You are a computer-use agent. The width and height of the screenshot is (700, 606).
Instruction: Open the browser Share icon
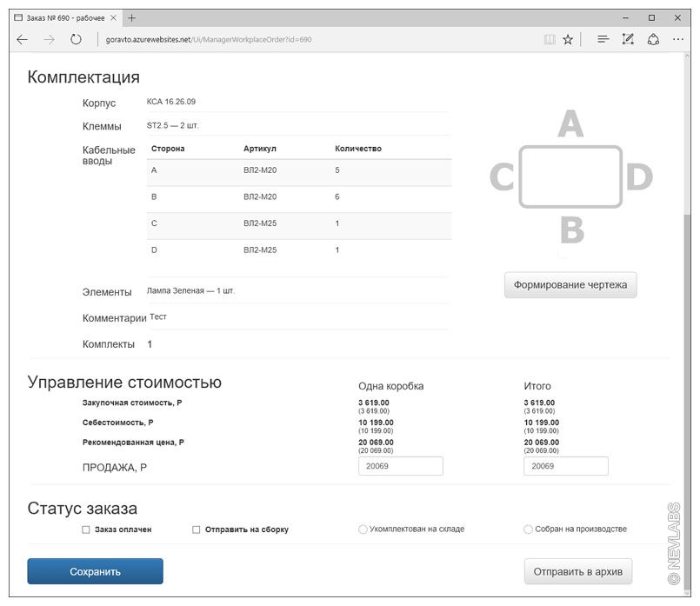pos(653,39)
